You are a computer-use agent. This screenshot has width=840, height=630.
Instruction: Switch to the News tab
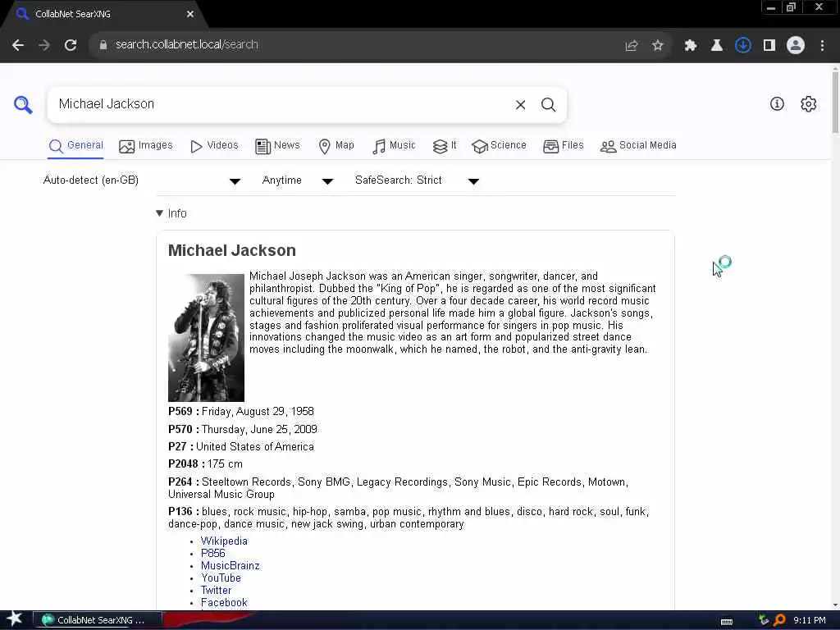tap(277, 146)
